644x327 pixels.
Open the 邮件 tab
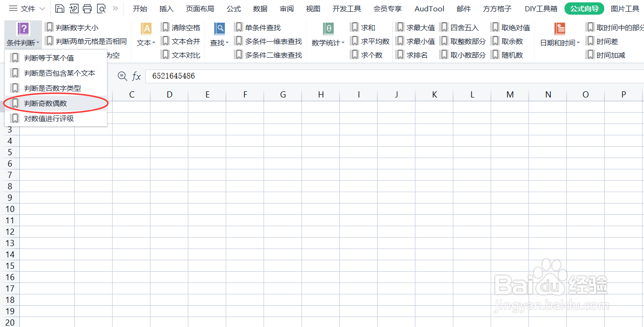click(464, 9)
